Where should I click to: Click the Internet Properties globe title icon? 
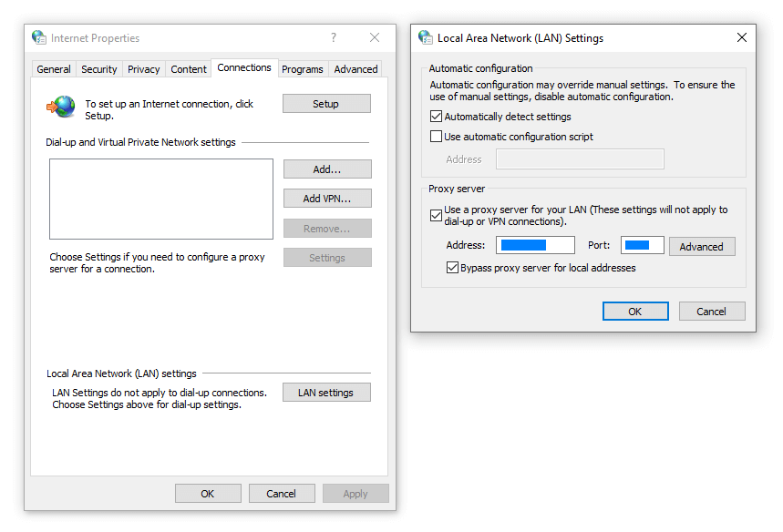pyautogui.click(x=39, y=37)
